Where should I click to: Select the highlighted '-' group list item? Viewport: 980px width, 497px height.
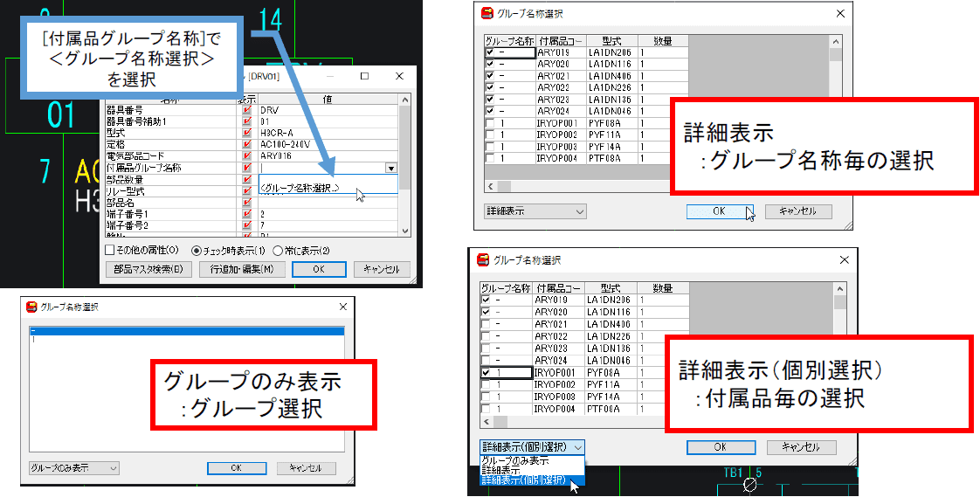click(x=187, y=331)
